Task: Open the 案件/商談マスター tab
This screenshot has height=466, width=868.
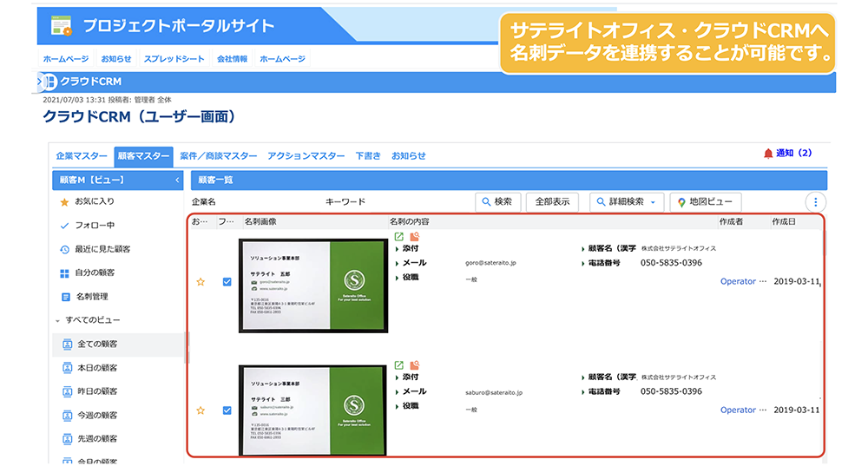Action: (219, 156)
